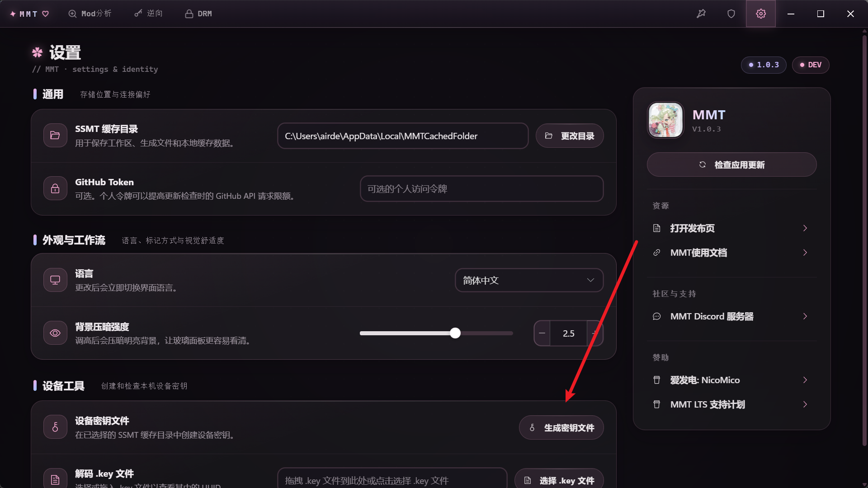Open the DRM tab
This screenshot has height=488, width=868.
(198, 14)
